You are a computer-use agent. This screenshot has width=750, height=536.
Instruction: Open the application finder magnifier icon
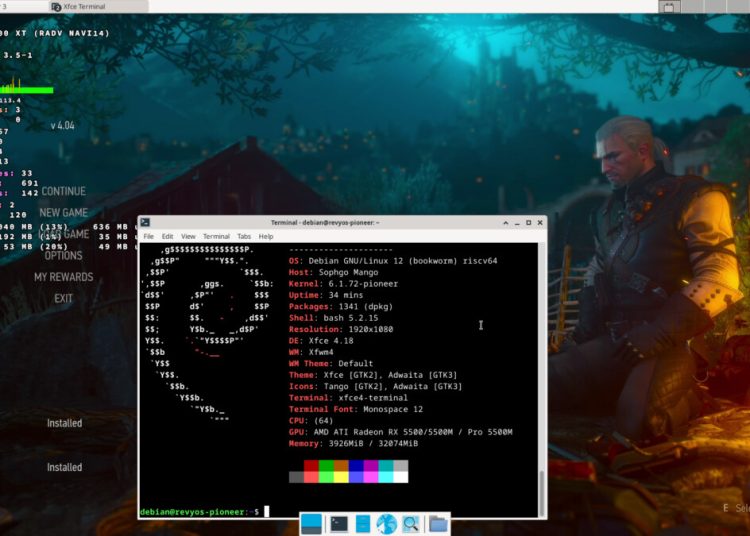pyautogui.click(x=410, y=524)
